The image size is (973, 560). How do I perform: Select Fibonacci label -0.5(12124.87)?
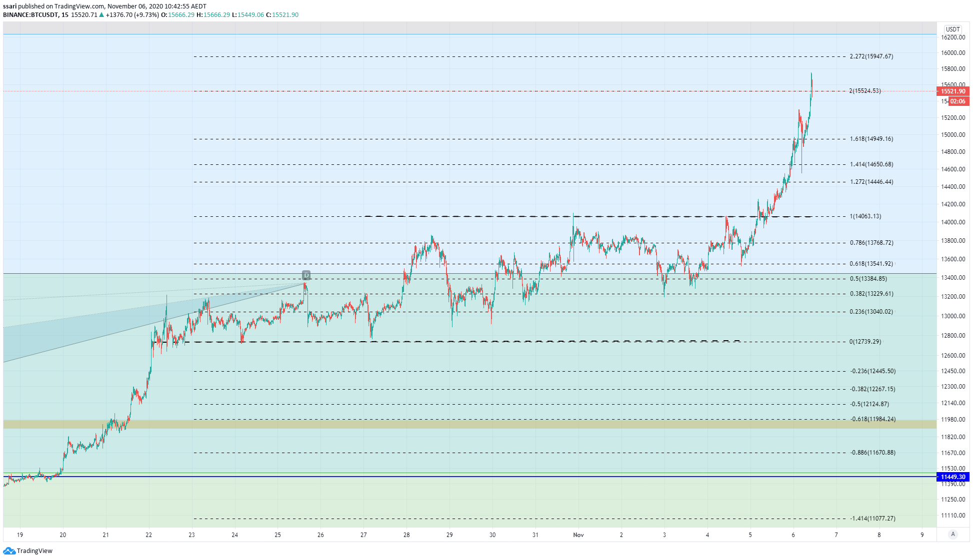pyautogui.click(x=870, y=404)
